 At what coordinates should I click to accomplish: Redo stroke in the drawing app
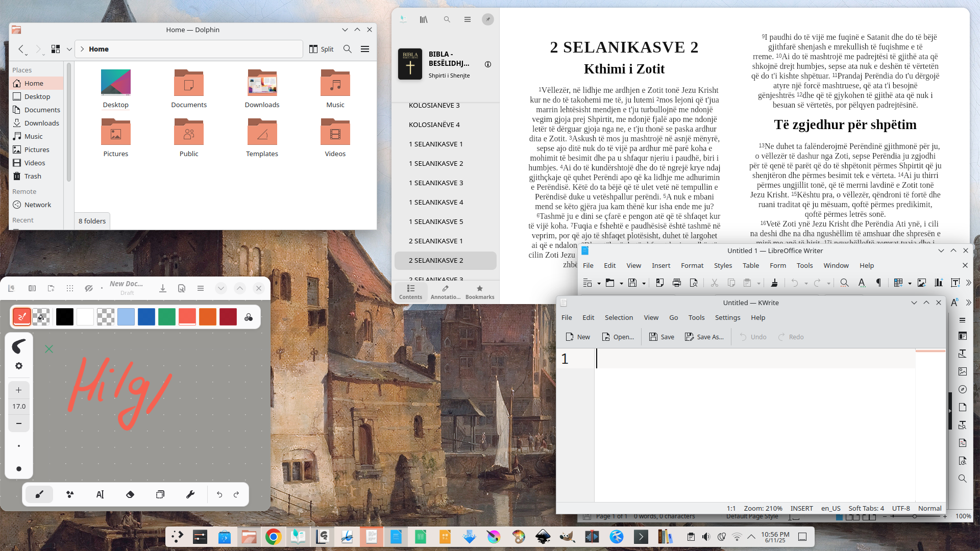236,494
